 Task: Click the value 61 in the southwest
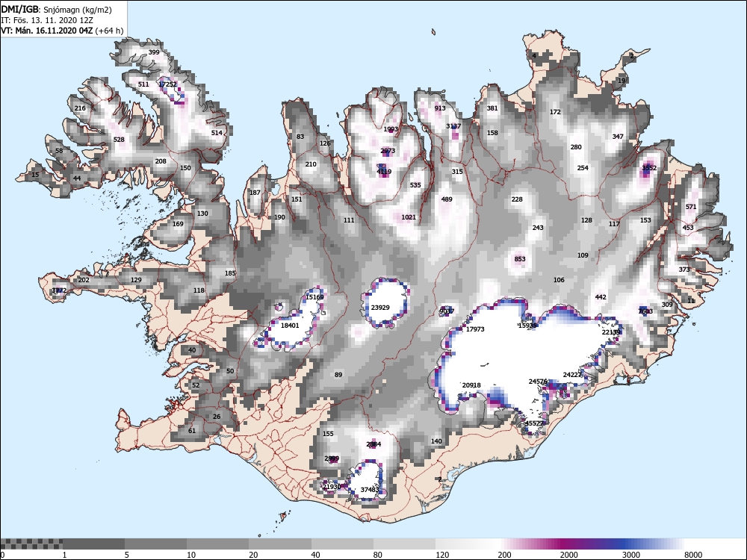coord(192,431)
